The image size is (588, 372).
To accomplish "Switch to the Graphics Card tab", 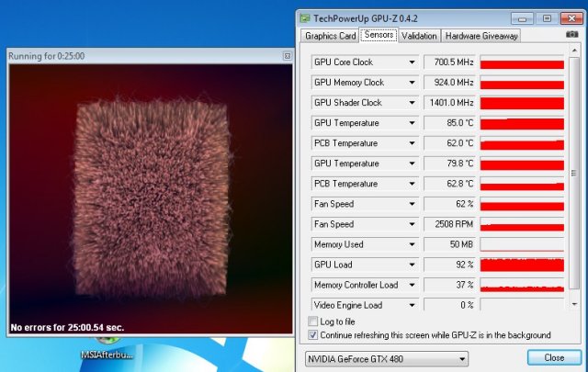I will click(330, 36).
